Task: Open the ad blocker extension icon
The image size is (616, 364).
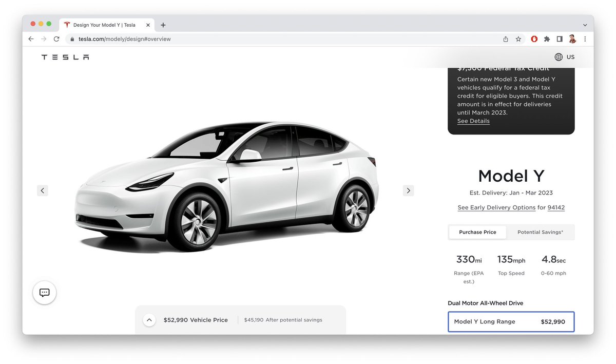Action: [x=534, y=39]
